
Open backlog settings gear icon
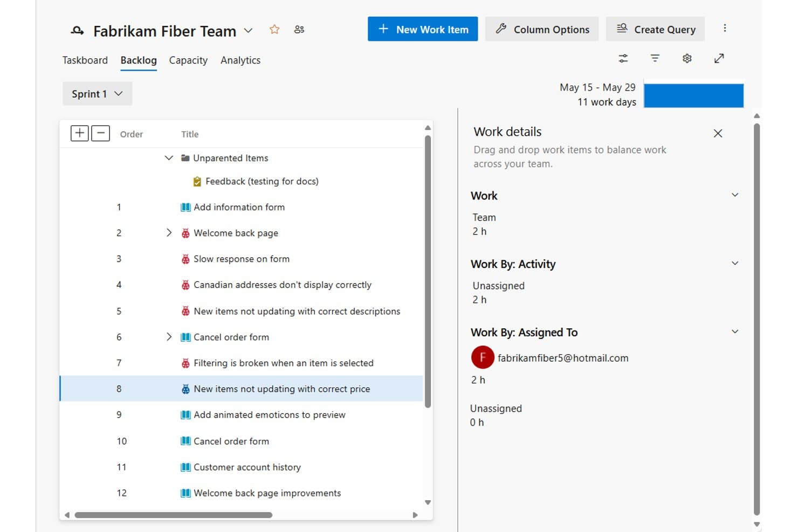[687, 58]
